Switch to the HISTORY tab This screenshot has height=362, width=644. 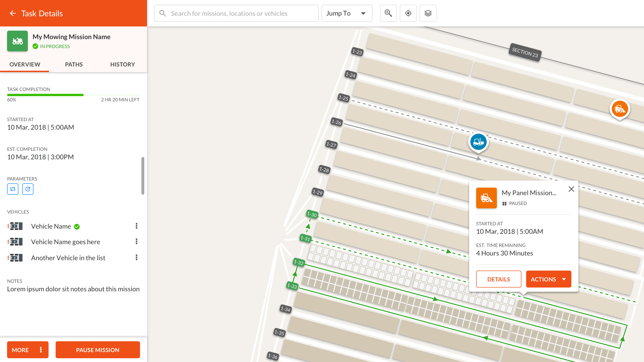tap(123, 64)
